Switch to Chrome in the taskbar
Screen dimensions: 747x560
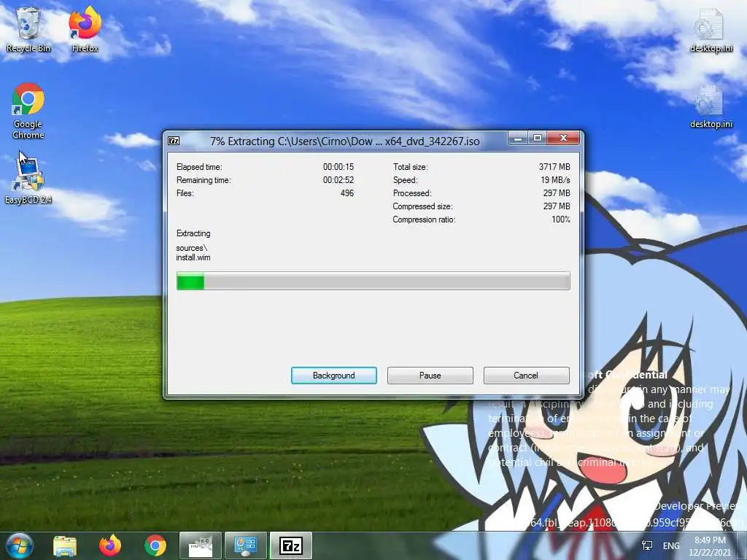click(x=155, y=545)
